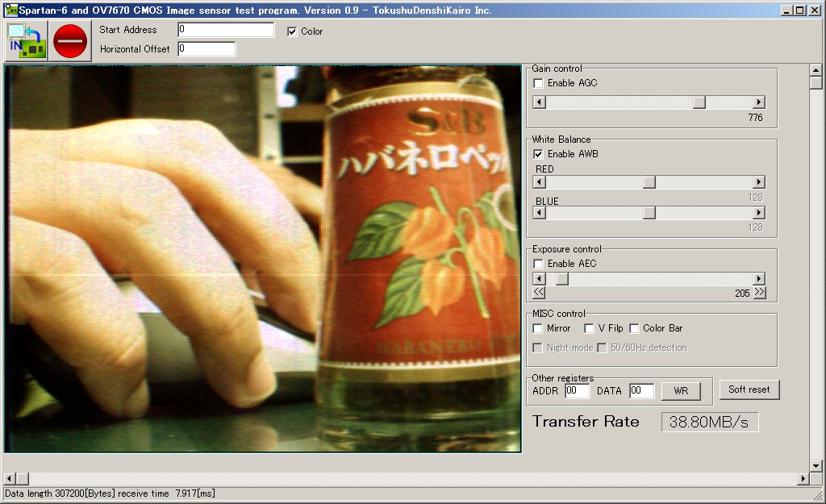Click the exposure fast-decrease double arrow

click(539, 293)
